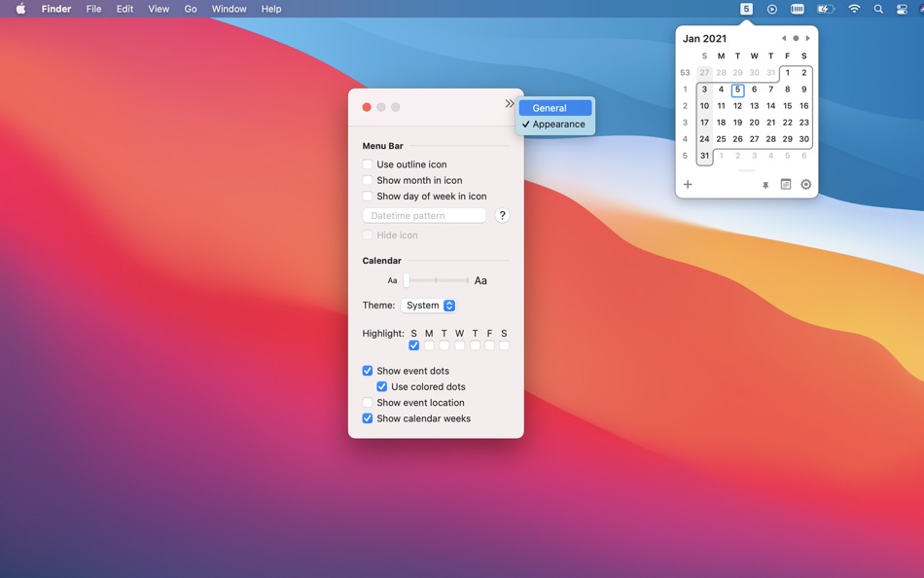Open the battery status menu
This screenshot has height=578, width=924.
(x=825, y=9)
